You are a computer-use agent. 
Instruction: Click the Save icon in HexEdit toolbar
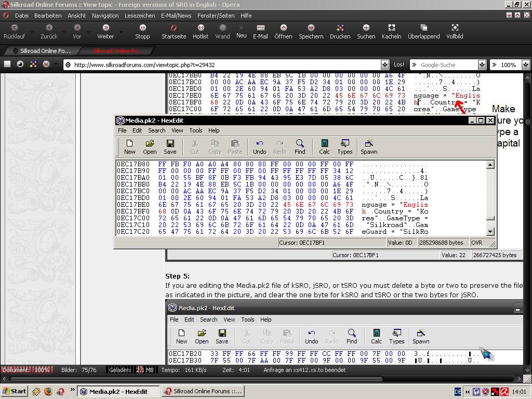tap(170, 147)
